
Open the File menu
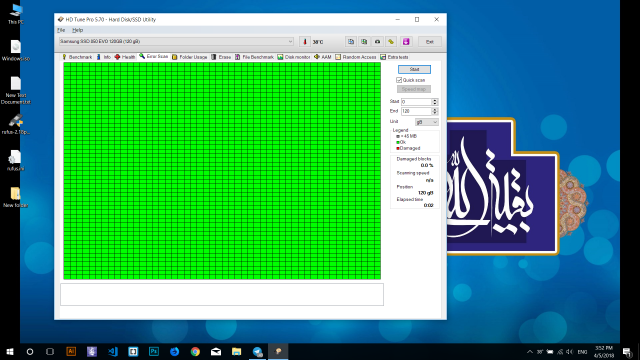61,30
